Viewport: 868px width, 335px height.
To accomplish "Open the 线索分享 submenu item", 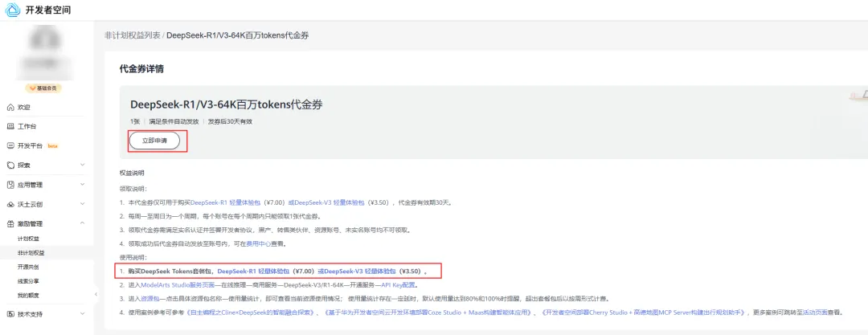I will [x=28, y=280].
